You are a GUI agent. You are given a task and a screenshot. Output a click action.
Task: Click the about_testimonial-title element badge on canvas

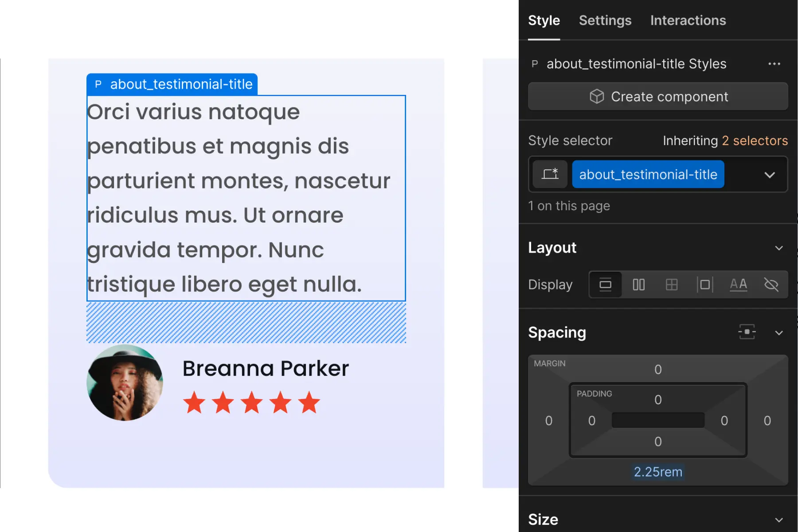click(x=172, y=83)
